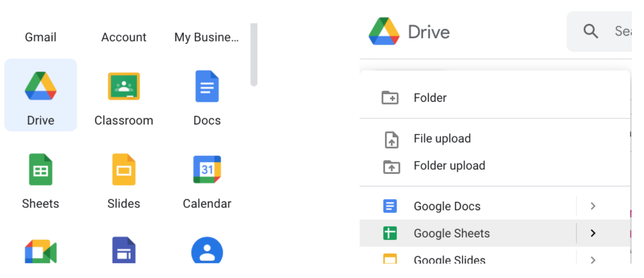Click the green Google Sheets icon

click(389, 233)
